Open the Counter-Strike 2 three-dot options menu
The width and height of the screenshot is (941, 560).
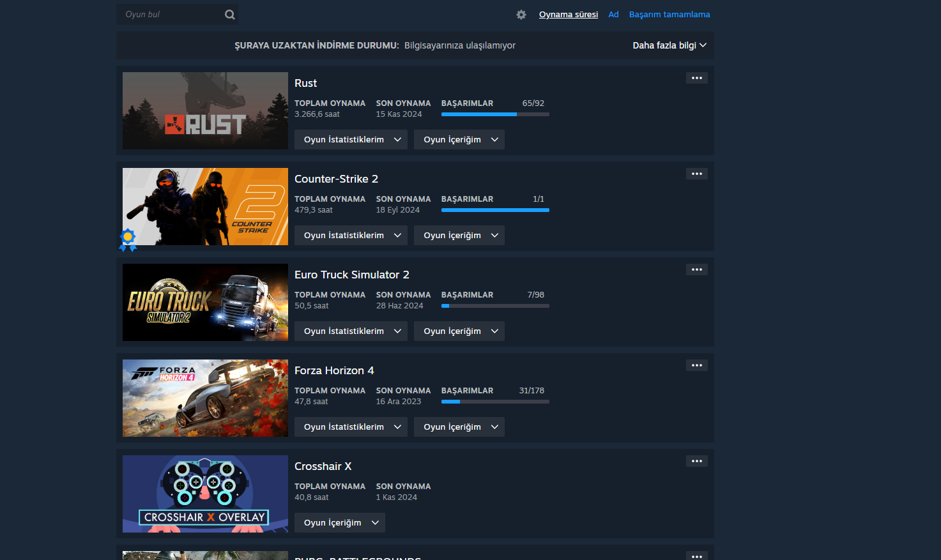click(697, 174)
